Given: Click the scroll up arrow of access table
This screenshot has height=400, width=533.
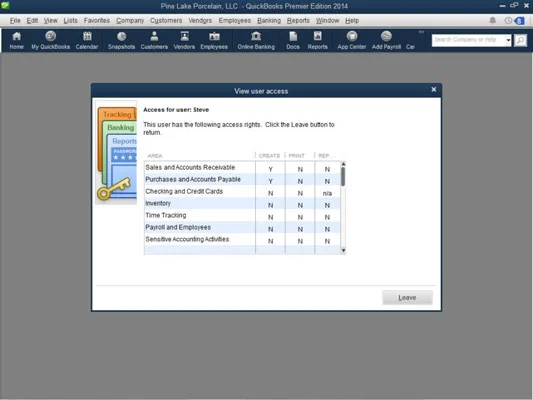Looking at the screenshot, I should pyautogui.click(x=343, y=164).
